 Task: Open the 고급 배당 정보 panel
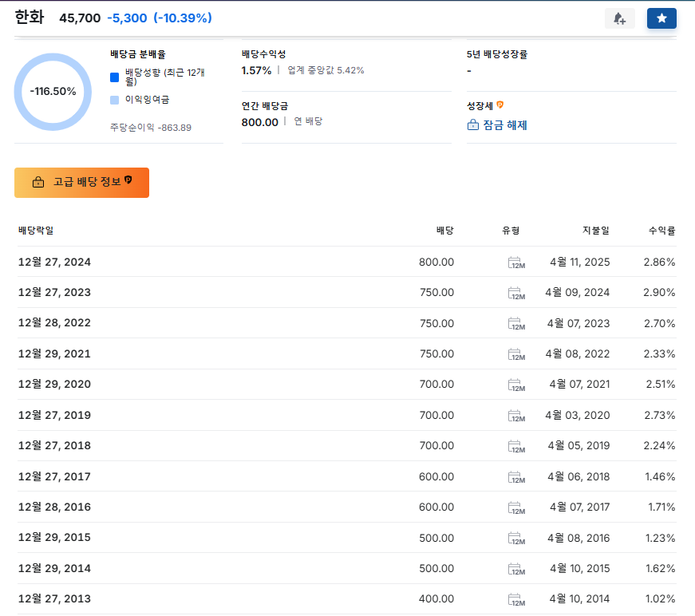81,182
